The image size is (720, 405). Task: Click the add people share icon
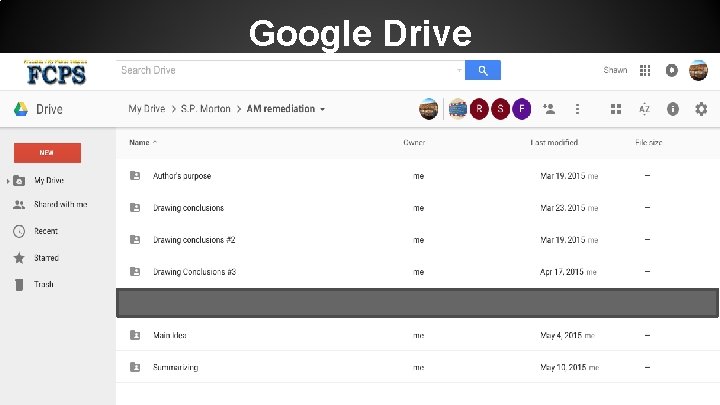point(549,109)
